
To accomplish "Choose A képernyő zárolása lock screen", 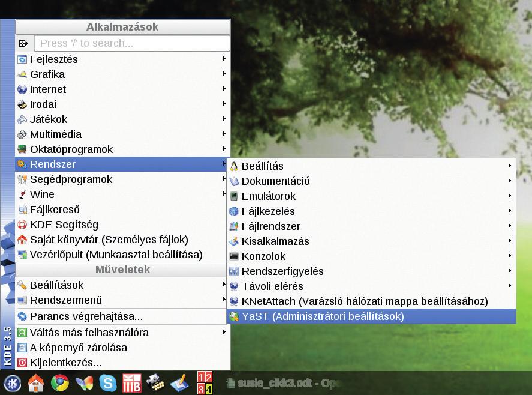I will pos(122,348).
